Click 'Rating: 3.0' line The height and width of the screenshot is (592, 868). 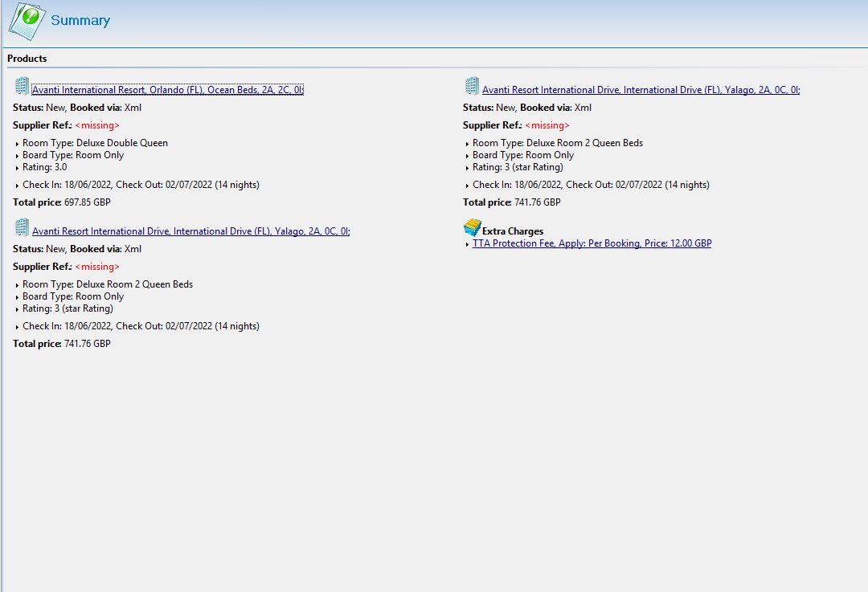click(44, 167)
